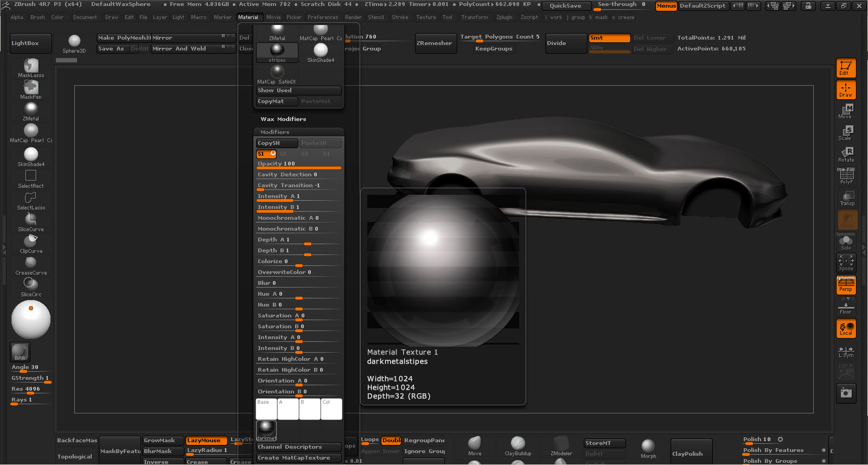Toggle the Double option
The image size is (868, 465).
391,441
